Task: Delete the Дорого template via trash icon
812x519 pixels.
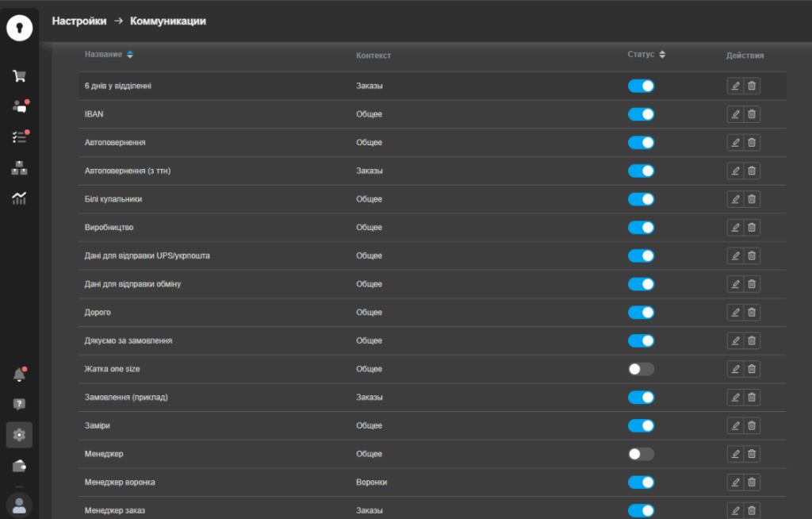Action: [x=752, y=313]
